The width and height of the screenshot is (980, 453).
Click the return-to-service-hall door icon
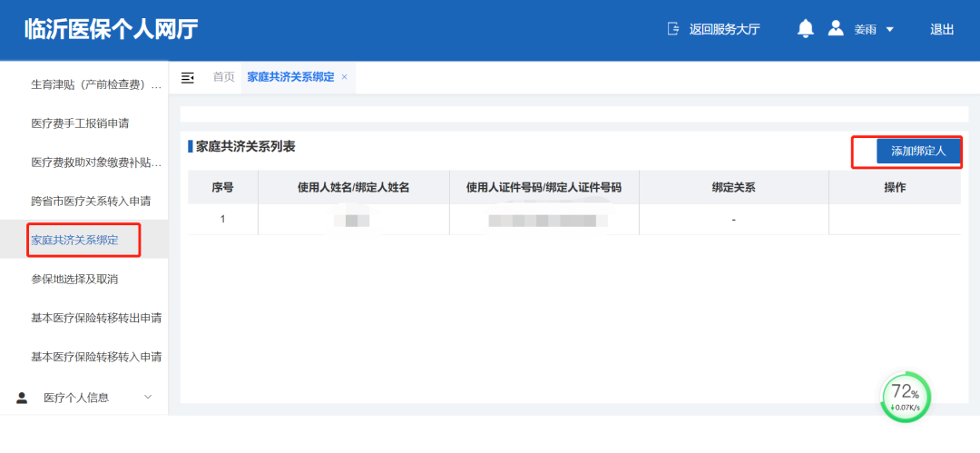pyautogui.click(x=672, y=29)
